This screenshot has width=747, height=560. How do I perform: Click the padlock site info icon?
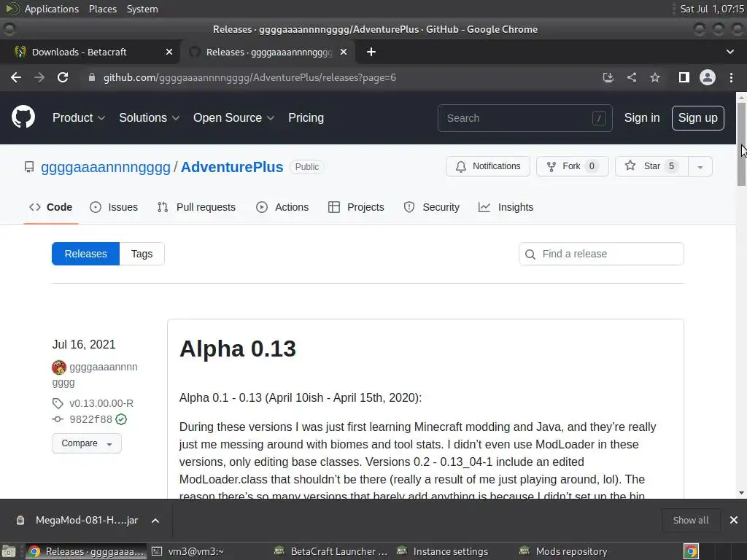[91, 77]
